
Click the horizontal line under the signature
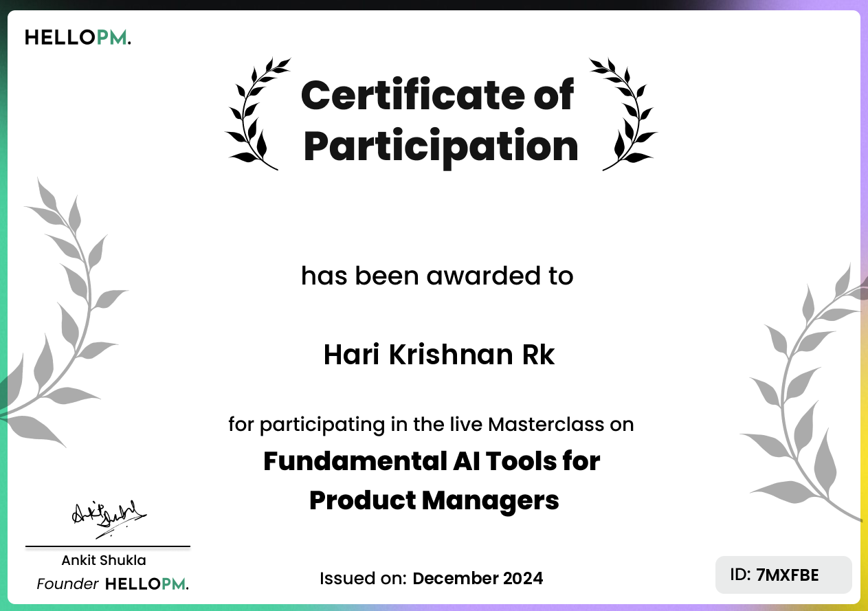point(108,546)
